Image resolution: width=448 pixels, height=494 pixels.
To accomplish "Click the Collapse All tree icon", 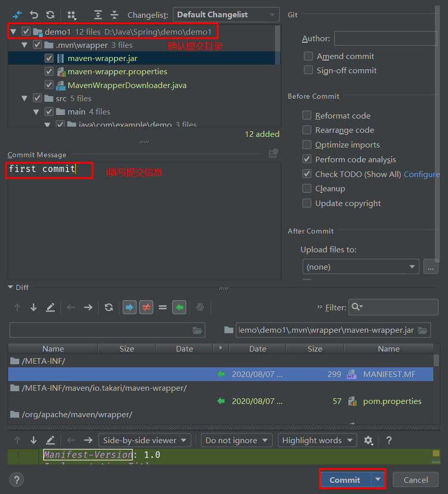I will click(x=114, y=14).
